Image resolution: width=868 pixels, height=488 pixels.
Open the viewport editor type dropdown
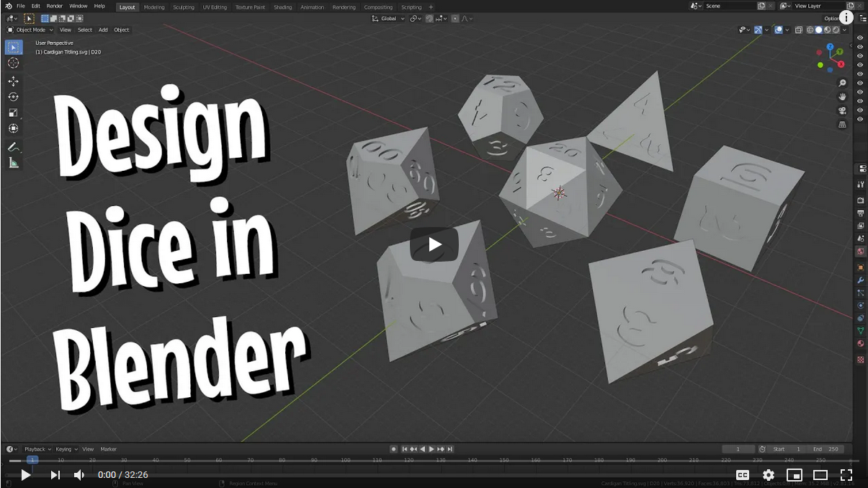pos(12,19)
